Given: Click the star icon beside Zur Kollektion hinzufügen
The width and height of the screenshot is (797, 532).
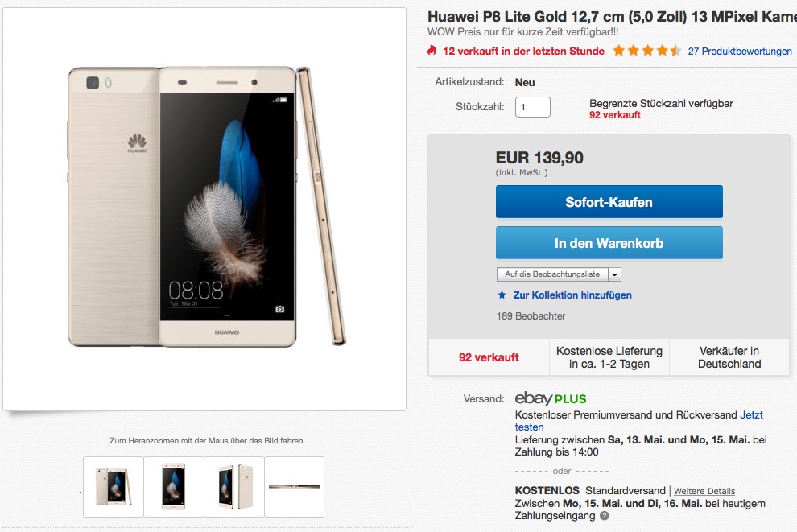Looking at the screenshot, I should (x=502, y=295).
